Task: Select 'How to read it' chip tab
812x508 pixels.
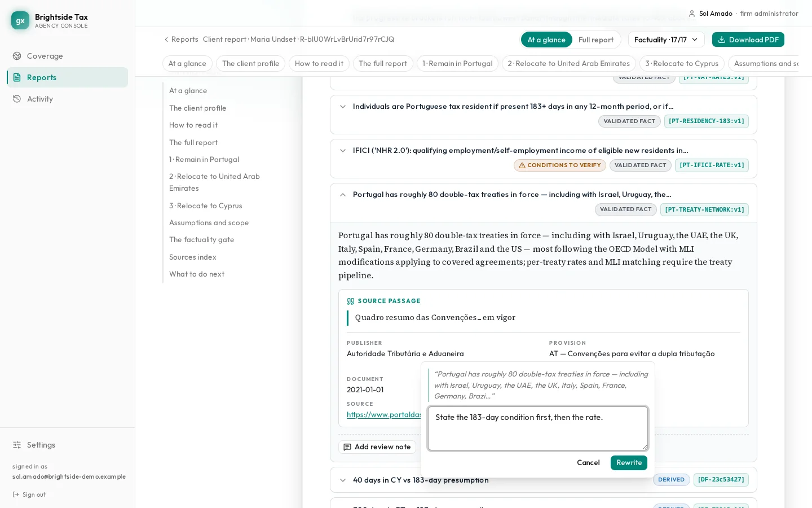Action: (x=319, y=64)
